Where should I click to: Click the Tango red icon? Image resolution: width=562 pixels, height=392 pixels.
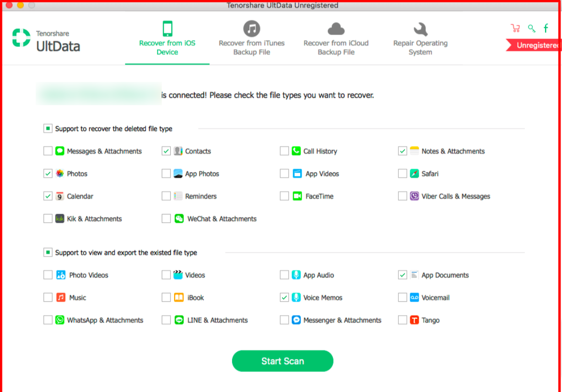pyautogui.click(x=414, y=320)
